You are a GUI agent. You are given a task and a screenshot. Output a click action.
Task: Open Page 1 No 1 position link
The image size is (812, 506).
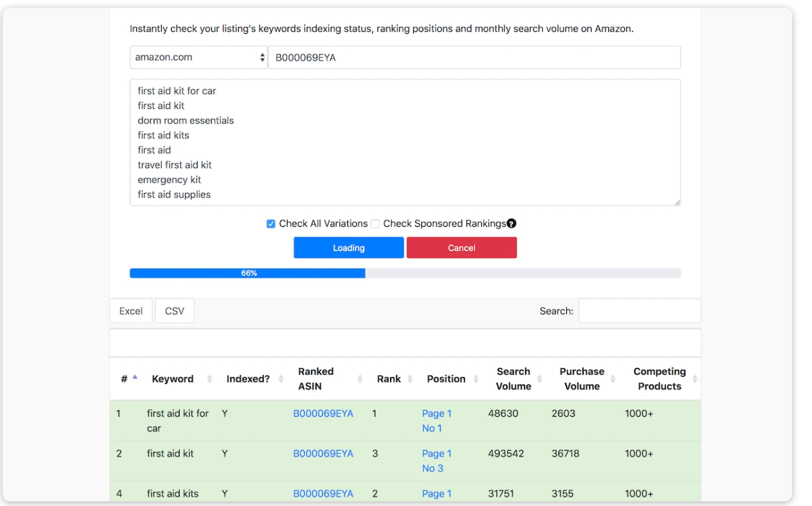pyautogui.click(x=437, y=421)
